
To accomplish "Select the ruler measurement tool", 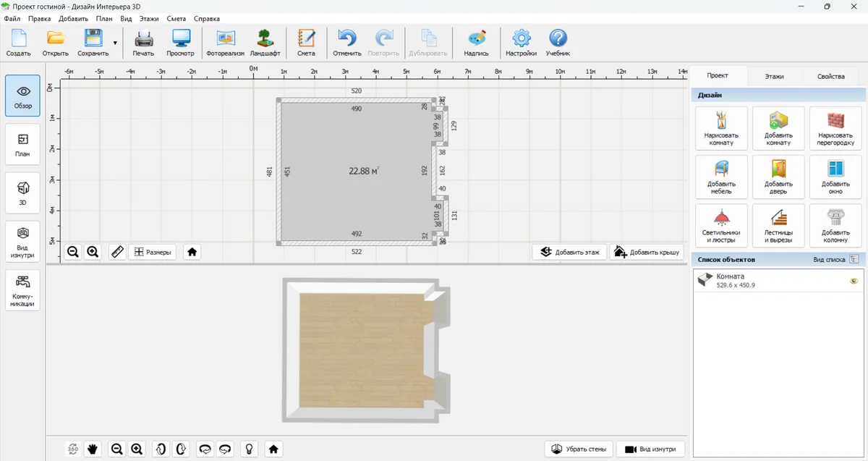I will (x=117, y=252).
